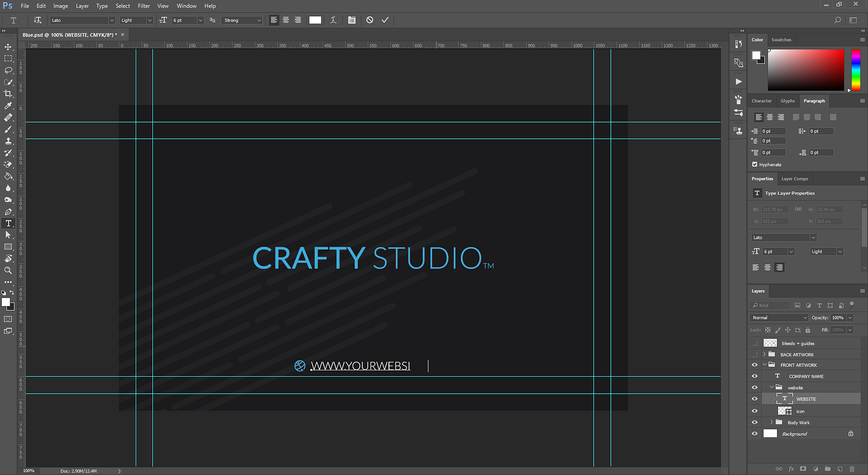Center align text in options bar
The width and height of the screenshot is (868, 475).
(286, 20)
